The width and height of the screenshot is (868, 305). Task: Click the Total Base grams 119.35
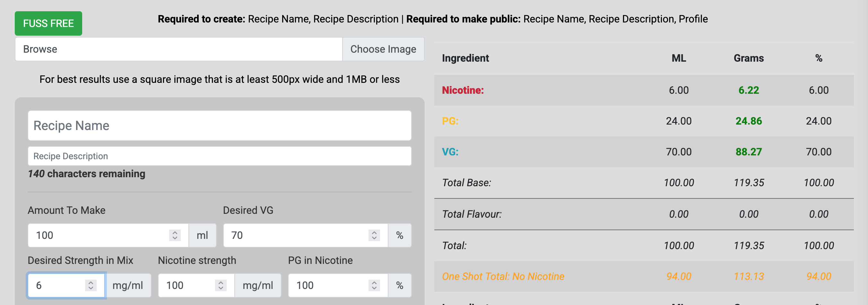tap(749, 183)
